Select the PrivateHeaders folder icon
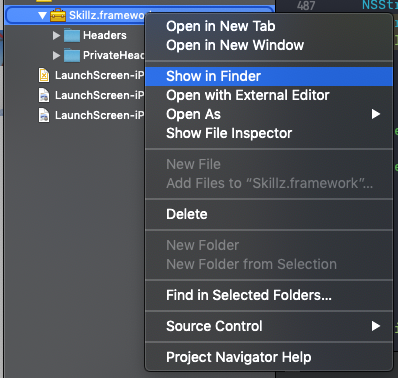The image size is (398, 378). [72, 55]
